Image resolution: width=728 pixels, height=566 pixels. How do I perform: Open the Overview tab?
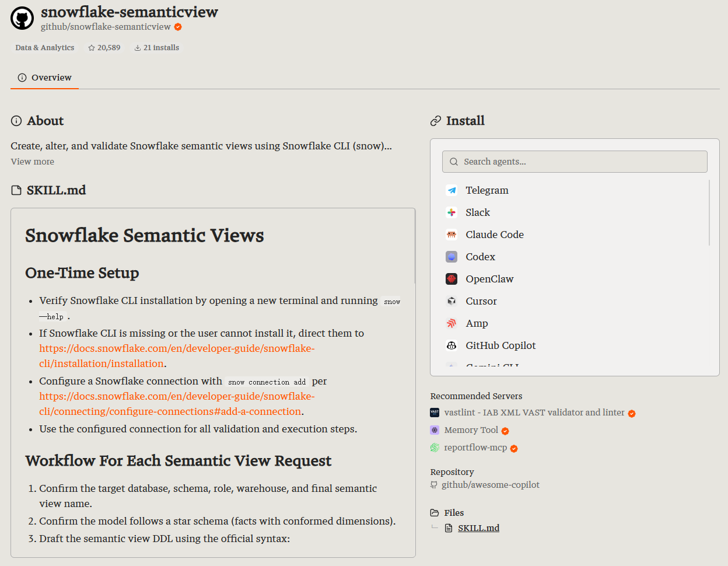44,78
